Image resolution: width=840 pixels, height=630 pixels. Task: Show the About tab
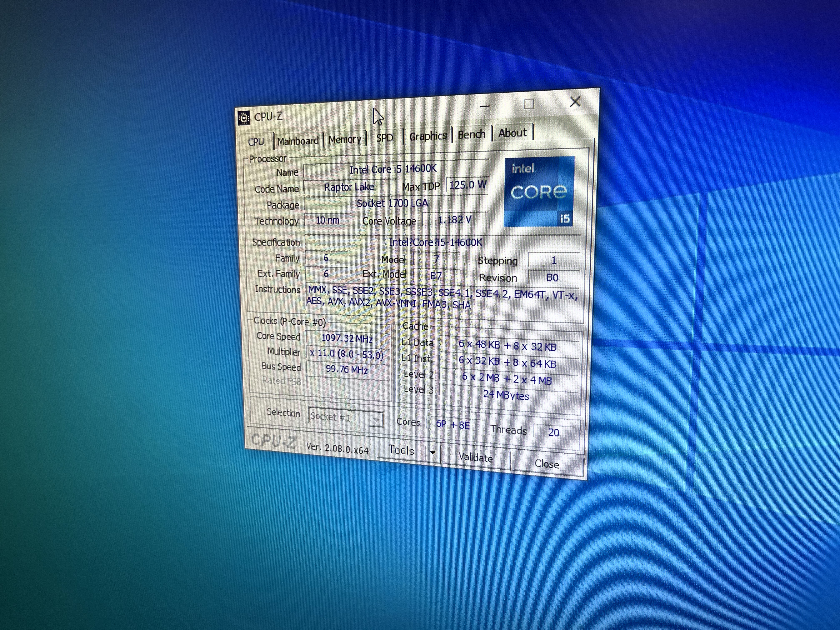512,133
